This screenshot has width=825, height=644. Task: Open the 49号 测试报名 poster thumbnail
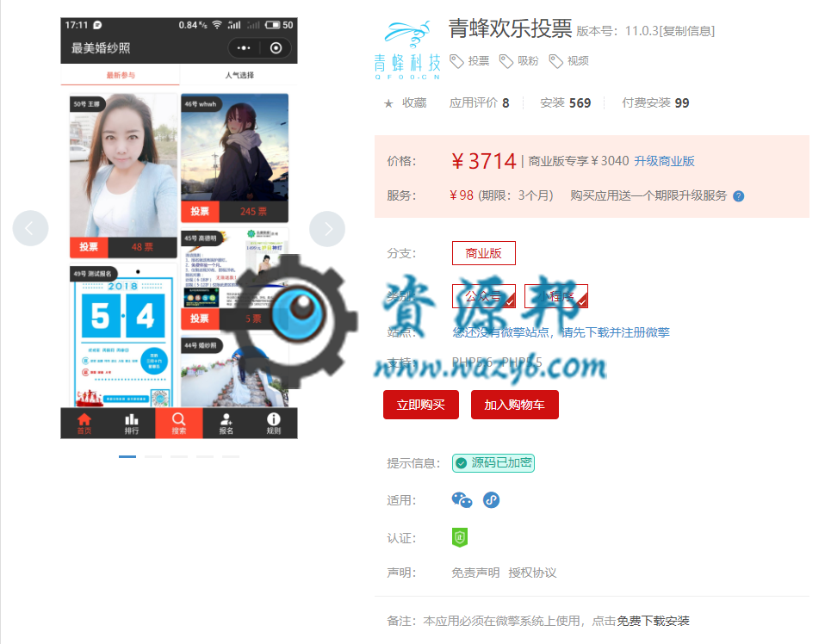(x=123, y=336)
